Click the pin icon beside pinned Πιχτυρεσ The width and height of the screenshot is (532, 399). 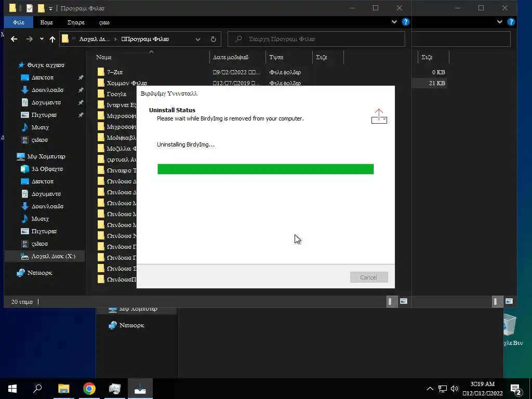coord(81,115)
